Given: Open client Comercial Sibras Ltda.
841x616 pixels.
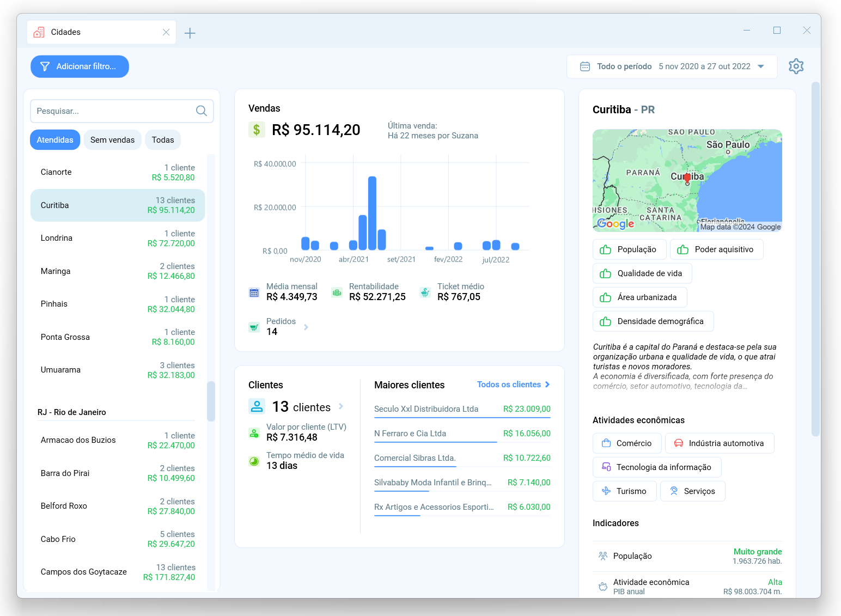Looking at the screenshot, I should [x=462, y=458].
